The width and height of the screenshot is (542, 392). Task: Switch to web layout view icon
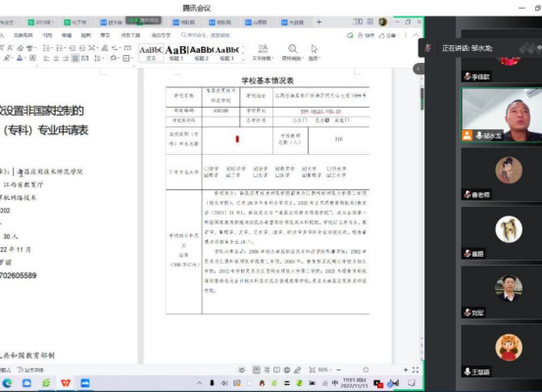pos(287,369)
